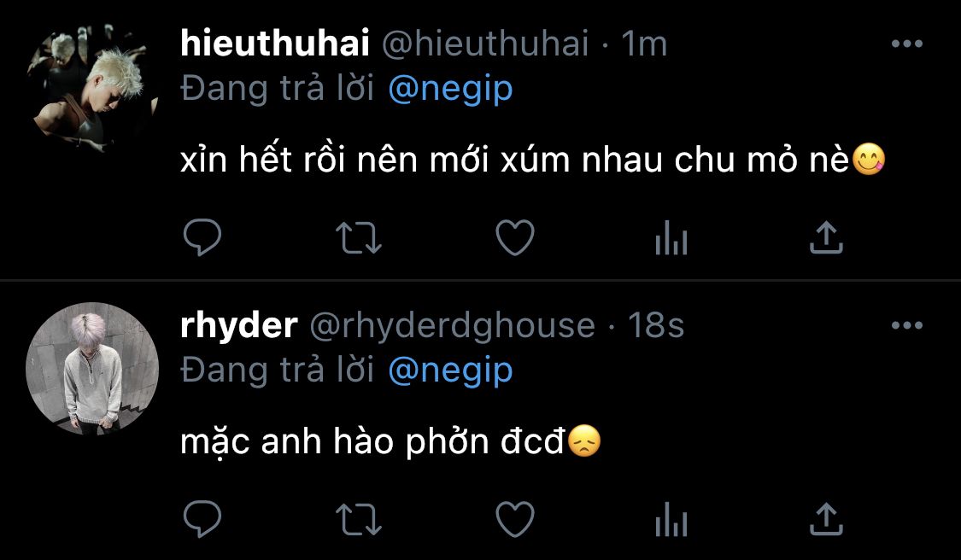Open more options on hieuthuhai's tweet

click(907, 44)
